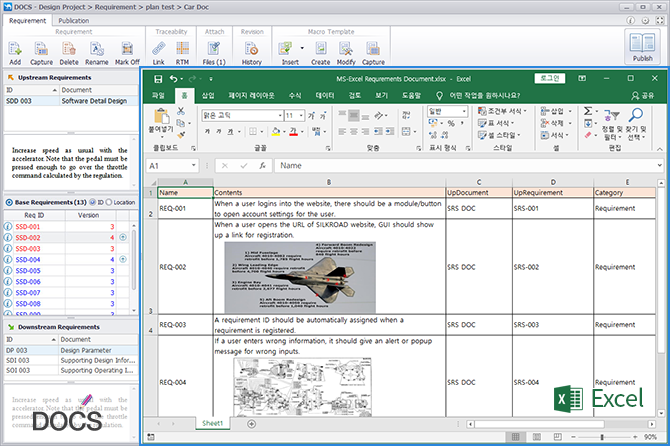Screen dimensions: 670x446
Task: Click the Insert macro template icon
Action: pos(285,49)
